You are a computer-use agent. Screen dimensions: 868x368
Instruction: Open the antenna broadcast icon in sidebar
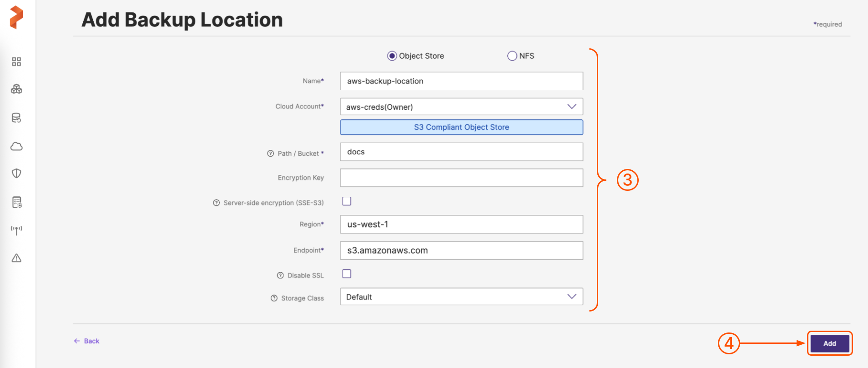coord(16,230)
